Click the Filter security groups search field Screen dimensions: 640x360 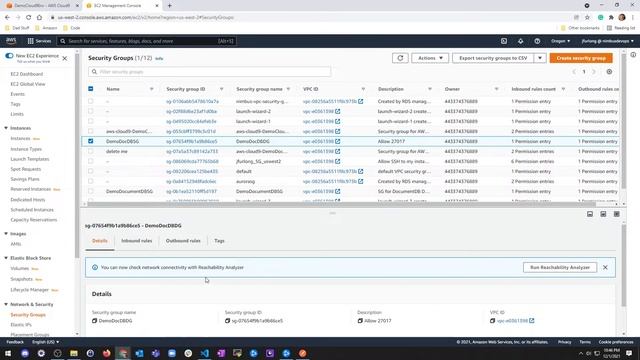point(209,72)
